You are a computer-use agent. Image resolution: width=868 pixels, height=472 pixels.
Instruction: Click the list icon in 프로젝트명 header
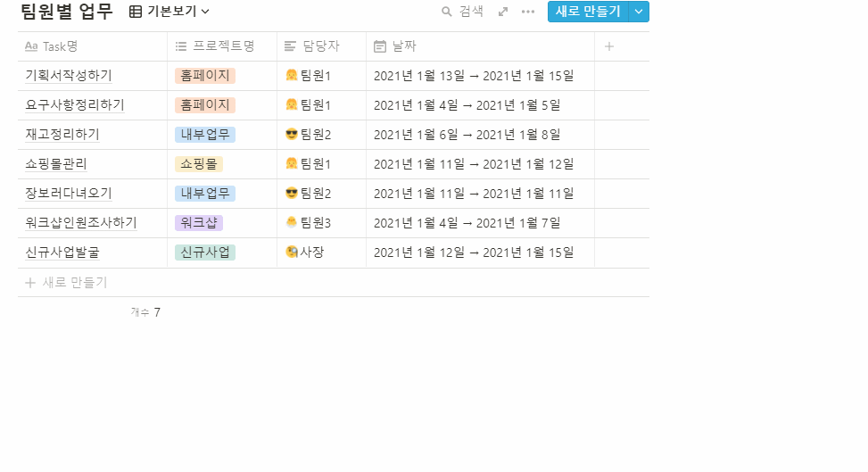point(181,46)
